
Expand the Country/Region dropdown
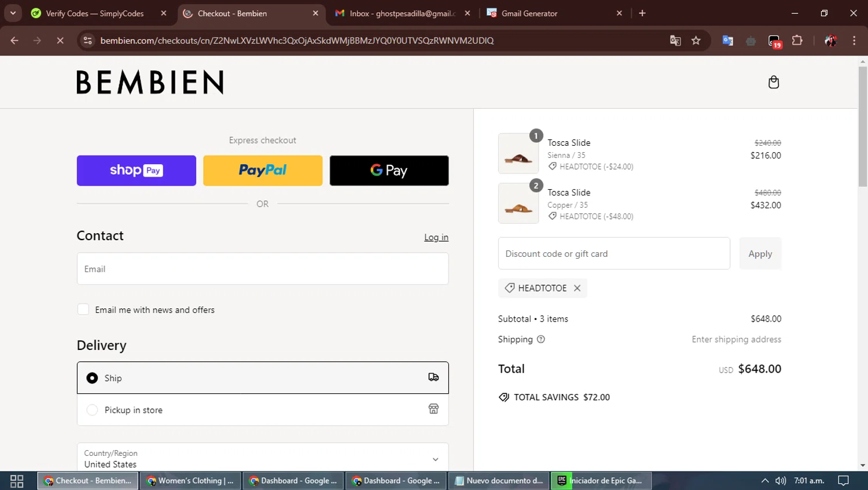point(263,459)
